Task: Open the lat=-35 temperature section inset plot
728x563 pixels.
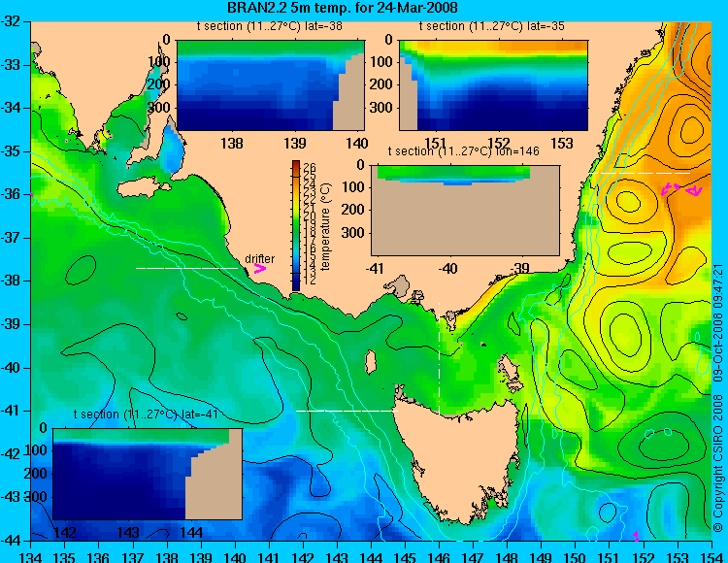Action: 493,85
